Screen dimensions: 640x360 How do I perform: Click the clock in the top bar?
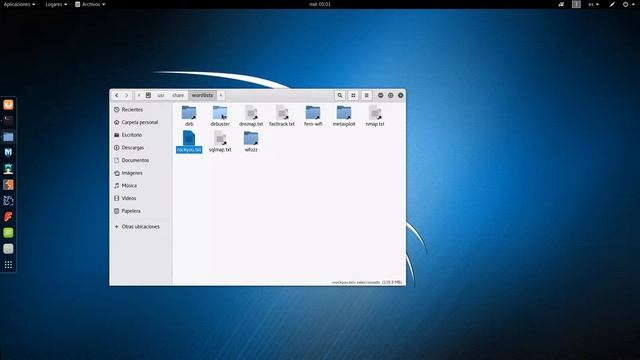tap(320, 4)
